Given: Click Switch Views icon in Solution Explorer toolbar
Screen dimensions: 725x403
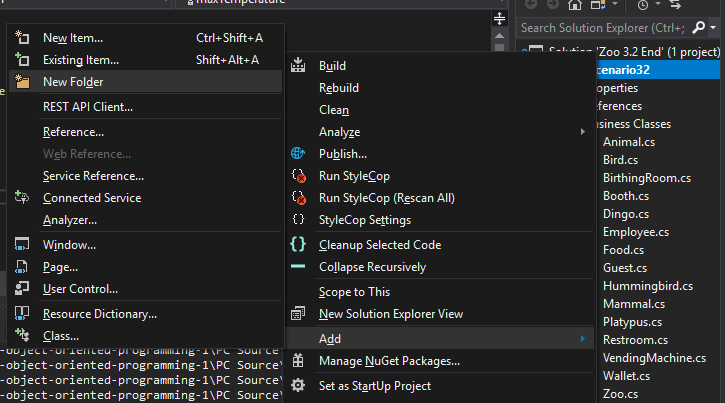Looking at the screenshot, I should pyautogui.click(x=598, y=5).
